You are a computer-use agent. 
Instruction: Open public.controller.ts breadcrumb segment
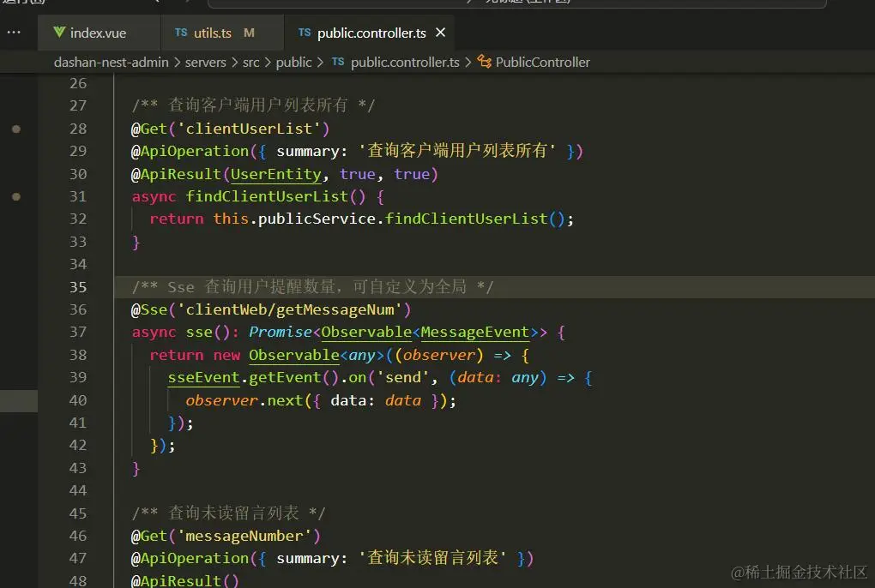tap(405, 62)
